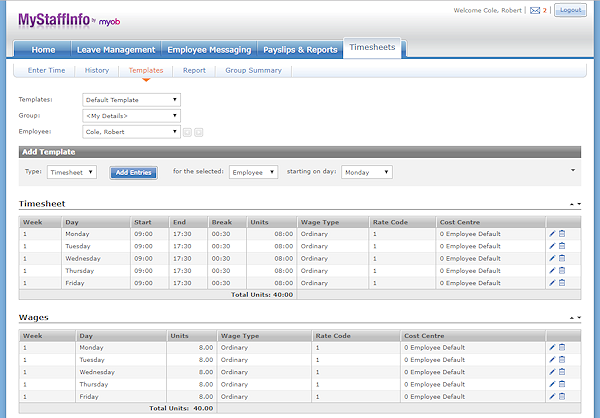The width and height of the screenshot is (600, 418).
Task: Click the previous employee arrow button
Action: pyautogui.click(x=187, y=131)
